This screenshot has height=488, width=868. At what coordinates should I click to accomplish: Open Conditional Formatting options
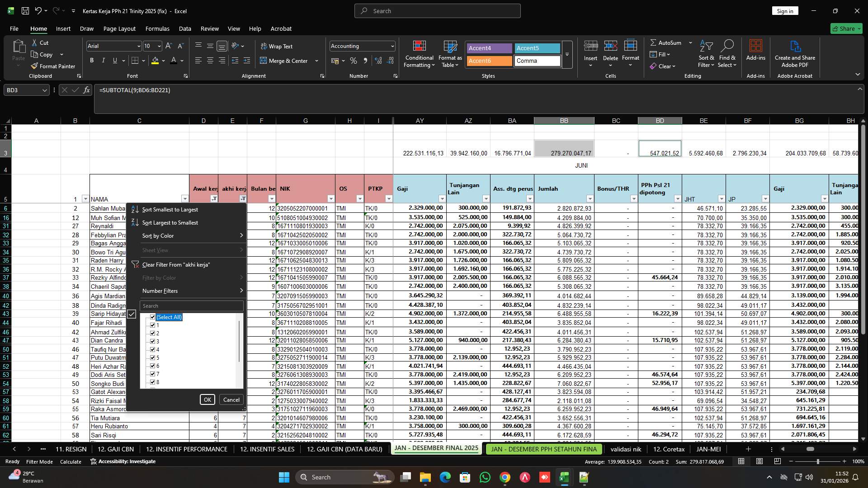419,53
